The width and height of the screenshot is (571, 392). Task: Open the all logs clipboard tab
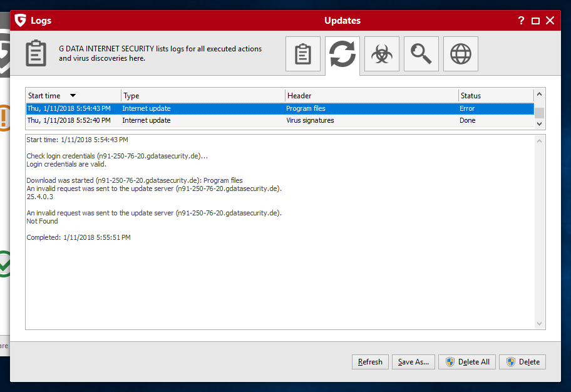coord(302,54)
